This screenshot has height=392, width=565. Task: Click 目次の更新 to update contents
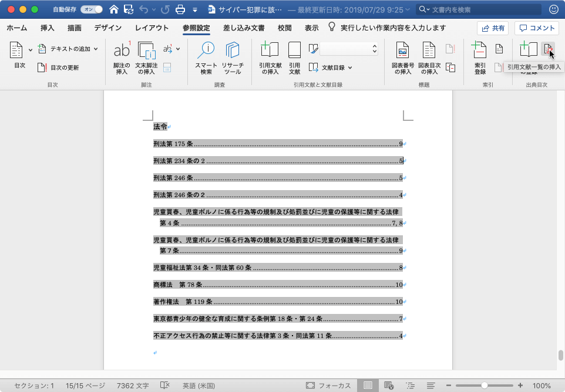(58, 67)
